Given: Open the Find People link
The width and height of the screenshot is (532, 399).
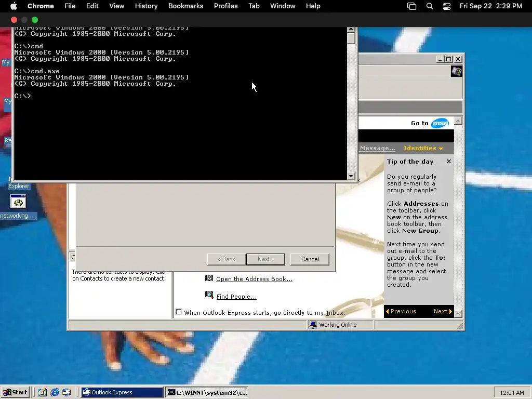Looking at the screenshot, I should 236,297.
